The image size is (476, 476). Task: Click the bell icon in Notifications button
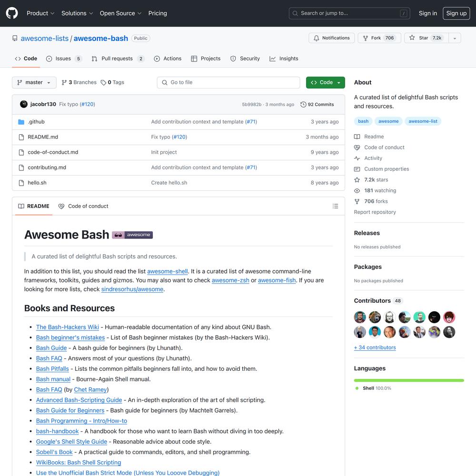point(317,38)
